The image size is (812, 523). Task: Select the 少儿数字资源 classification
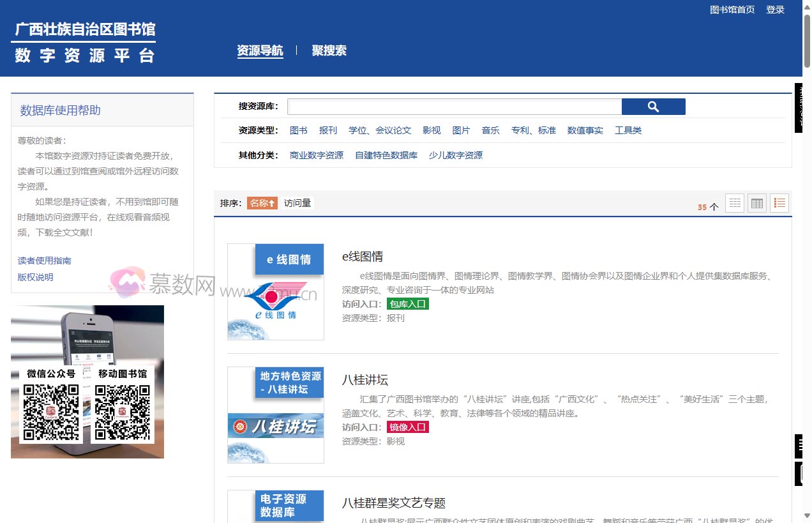(x=455, y=155)
